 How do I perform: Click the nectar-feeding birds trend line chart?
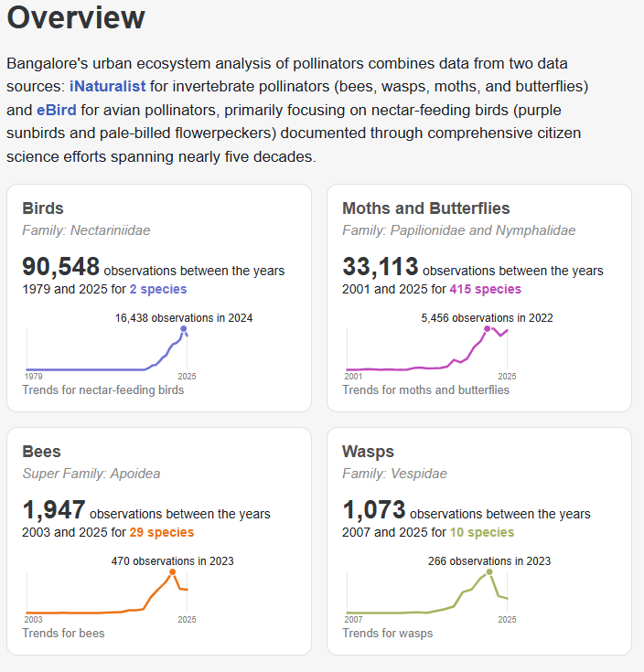(105, 352)
